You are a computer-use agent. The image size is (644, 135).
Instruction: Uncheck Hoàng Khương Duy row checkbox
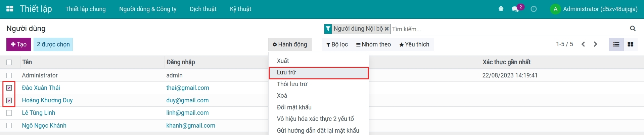point(9,100)
